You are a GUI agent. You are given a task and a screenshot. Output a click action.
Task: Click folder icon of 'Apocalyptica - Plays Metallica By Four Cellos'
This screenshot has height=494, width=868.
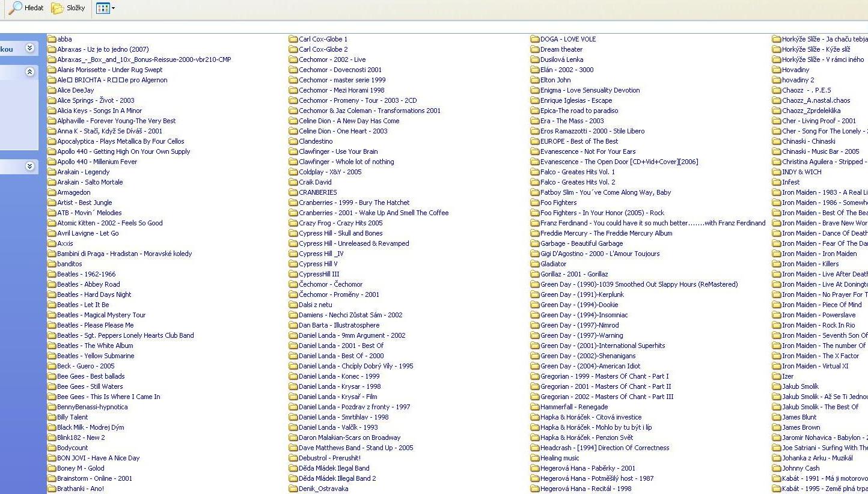[x=52, y=141]
